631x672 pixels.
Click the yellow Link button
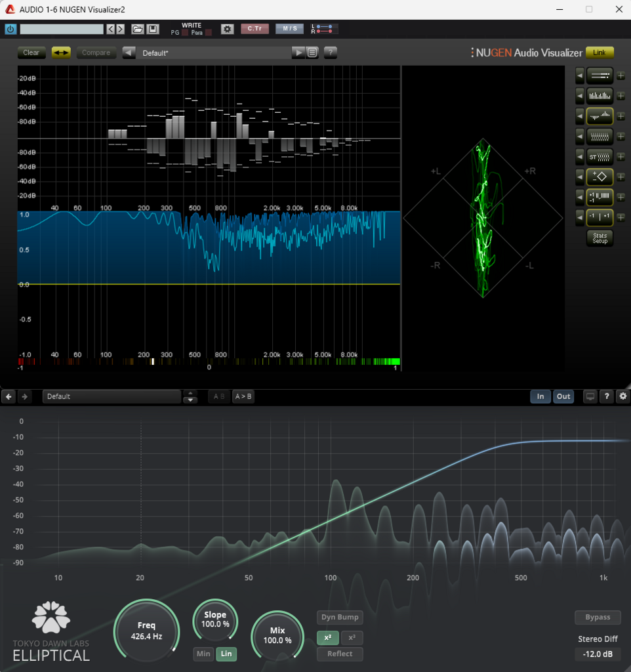point(600,52)
